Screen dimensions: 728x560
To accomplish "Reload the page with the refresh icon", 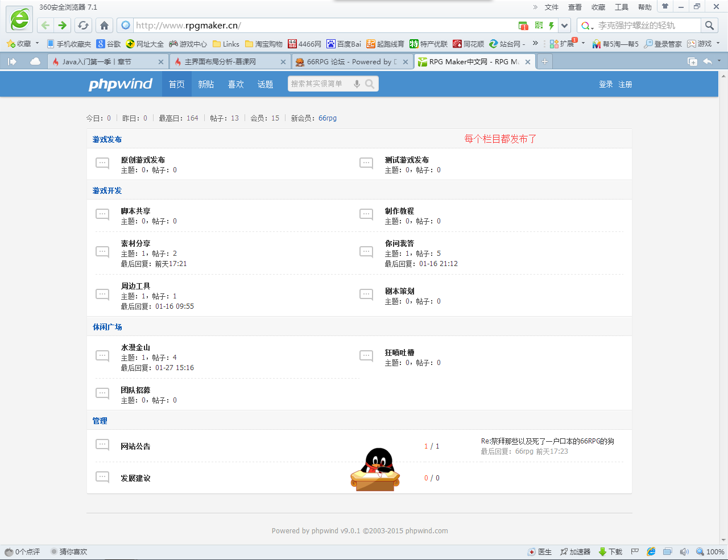I will [x=84, y=25].
